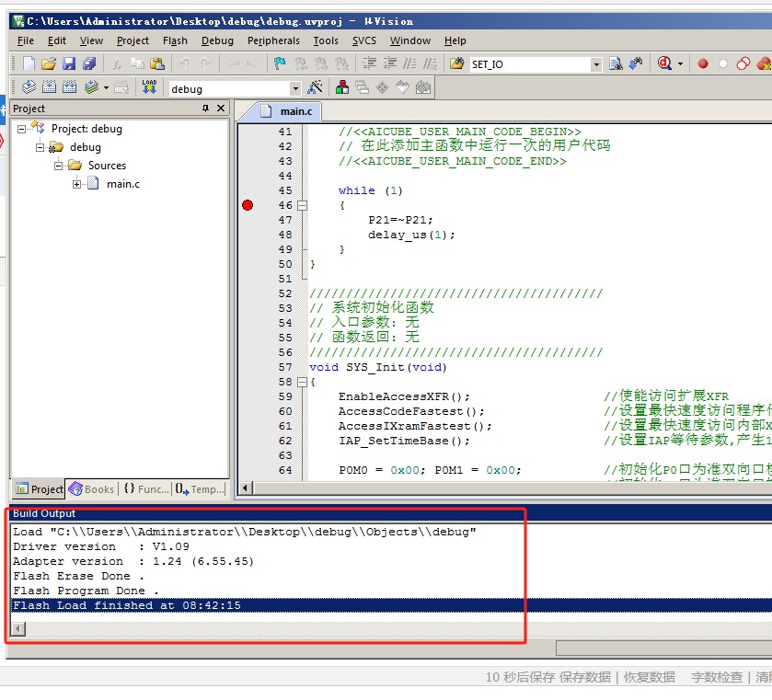Viewport: 772px width, 700px height.
Task: Click the Kill All Breakpoints icon
Action: pyautogui.click(x=764, y=63)
